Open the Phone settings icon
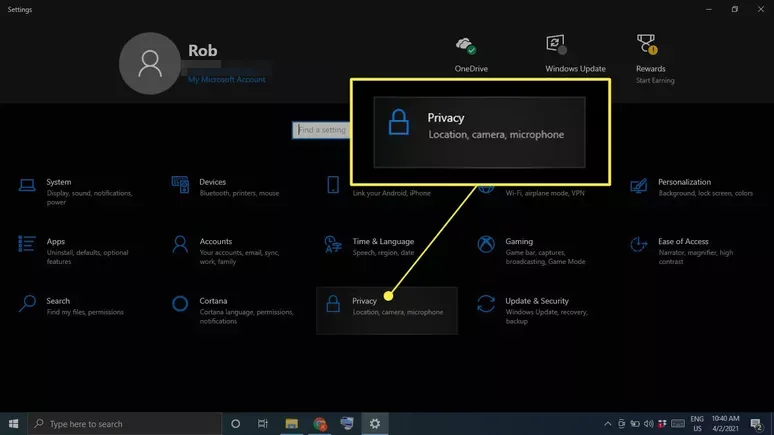The width and height of the screenshot is (774, 435). tap(333, 185)
